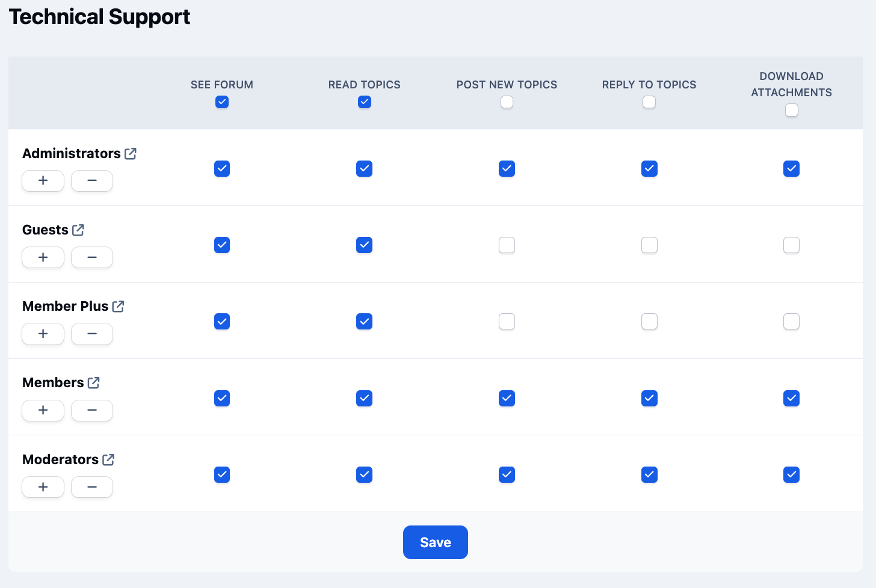Screen dimensions: 876x588
Task: Uncheck Download Attachments for Administrators
Action: point(792,169)
